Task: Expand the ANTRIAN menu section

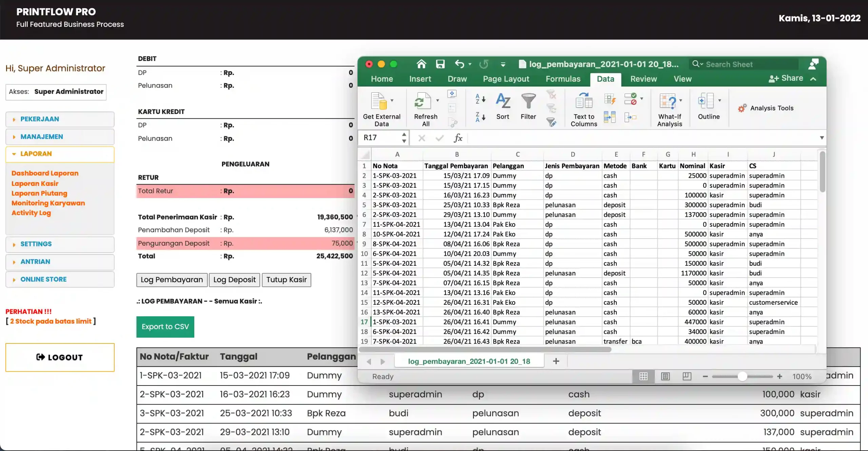Action: 60,262
